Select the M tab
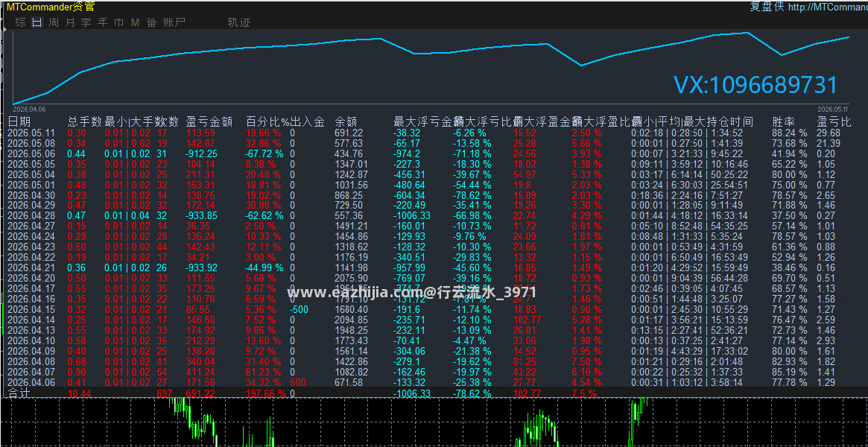The image size is (868, 447). 135,22
